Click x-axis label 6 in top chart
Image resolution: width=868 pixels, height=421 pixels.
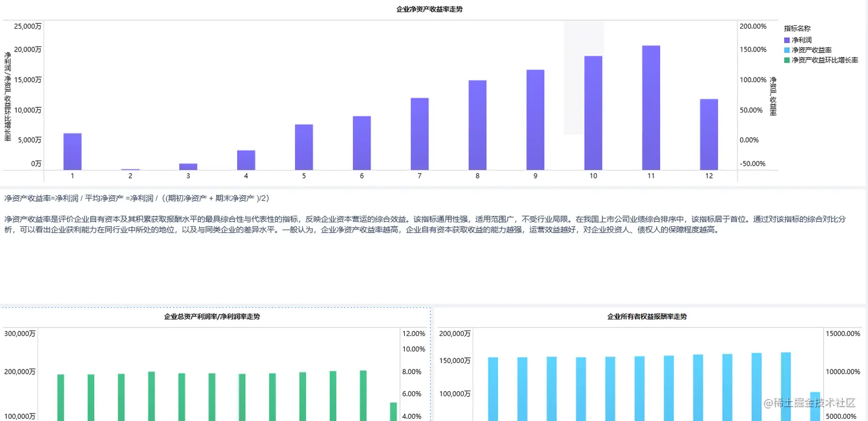tap(362, 176)
